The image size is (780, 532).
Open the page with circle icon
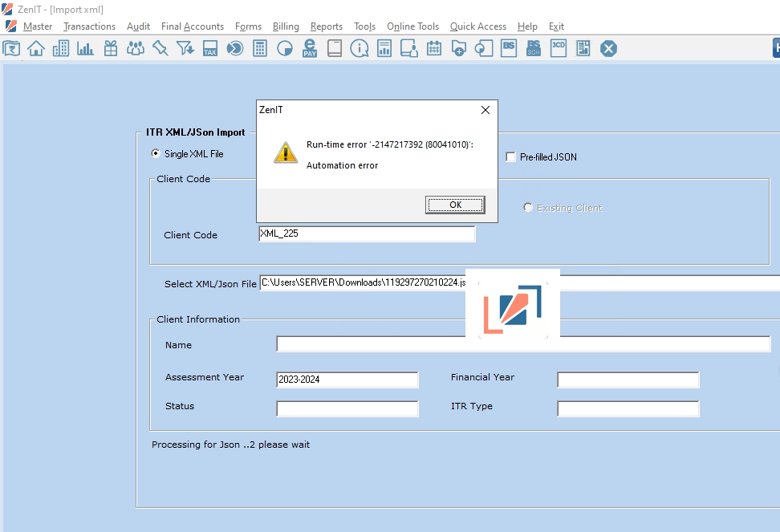pos(484,48)
